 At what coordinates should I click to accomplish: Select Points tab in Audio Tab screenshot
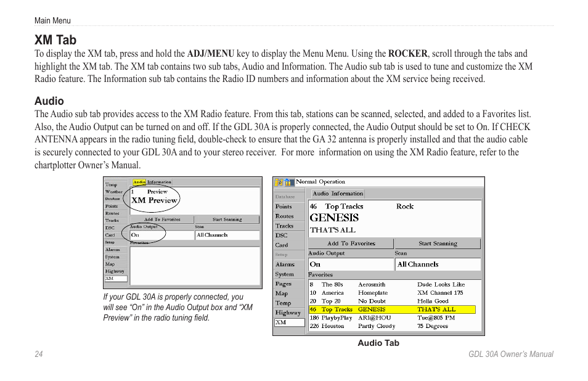click(x=288, y=207)
